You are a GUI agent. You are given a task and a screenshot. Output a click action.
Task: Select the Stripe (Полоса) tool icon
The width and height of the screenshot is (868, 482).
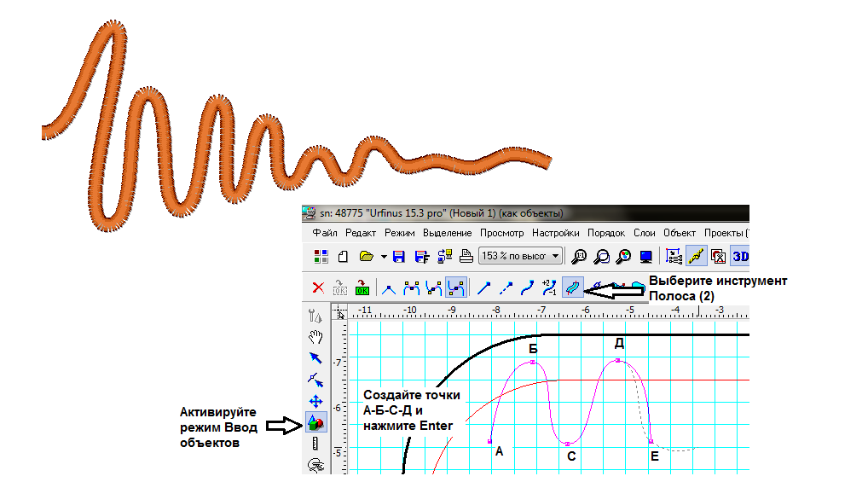click(x=572, y=287)
